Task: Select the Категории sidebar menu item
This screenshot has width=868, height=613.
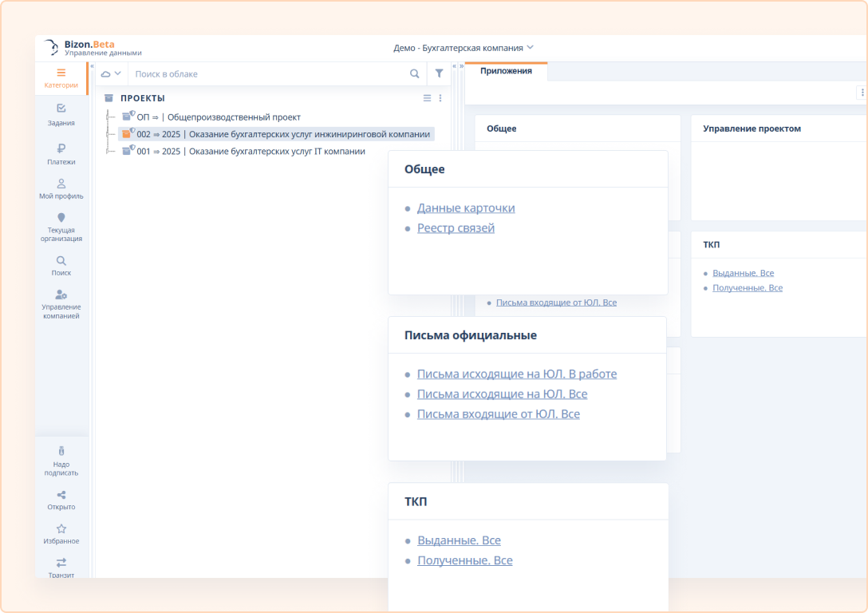Action: pos(61,77)
